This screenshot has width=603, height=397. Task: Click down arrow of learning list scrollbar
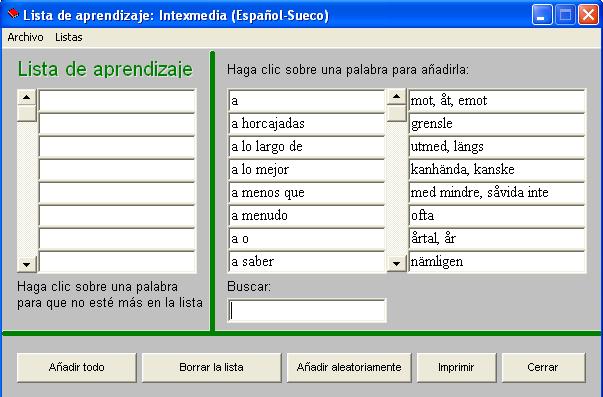(27, 264)
